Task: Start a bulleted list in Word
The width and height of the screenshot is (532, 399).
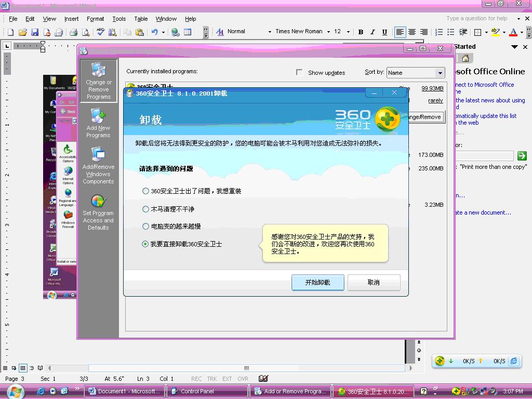Action: [x=450, y=32]
